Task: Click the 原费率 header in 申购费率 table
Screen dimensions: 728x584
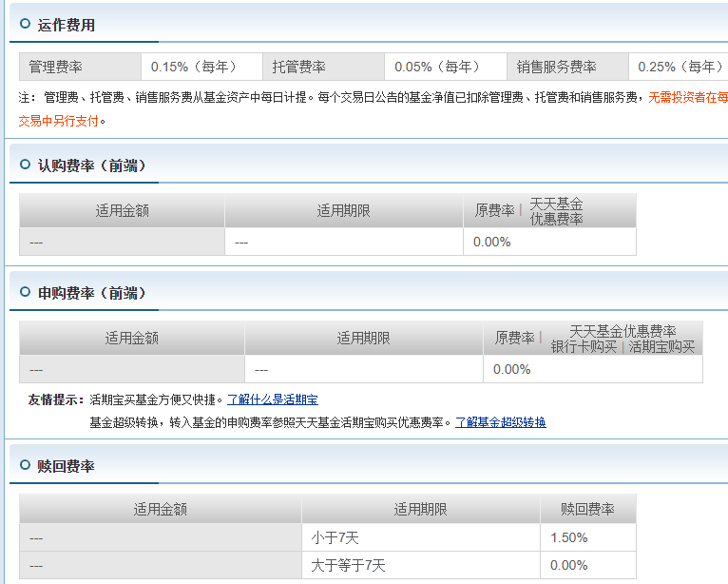Action: coord(514,338)
